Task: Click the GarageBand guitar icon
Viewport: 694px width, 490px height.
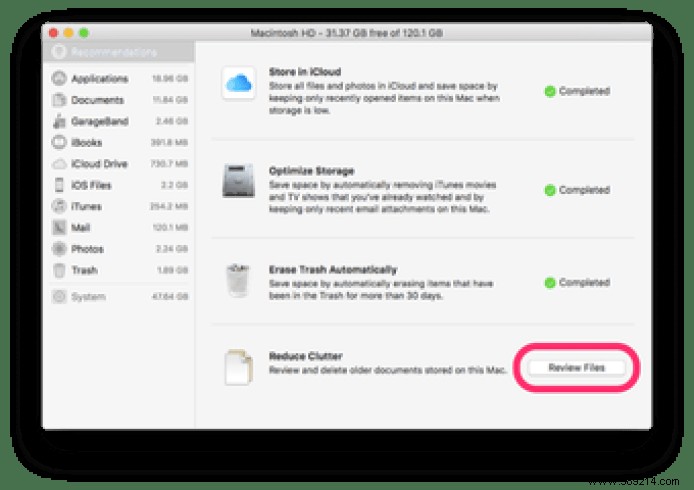Action: coord(59,121)
